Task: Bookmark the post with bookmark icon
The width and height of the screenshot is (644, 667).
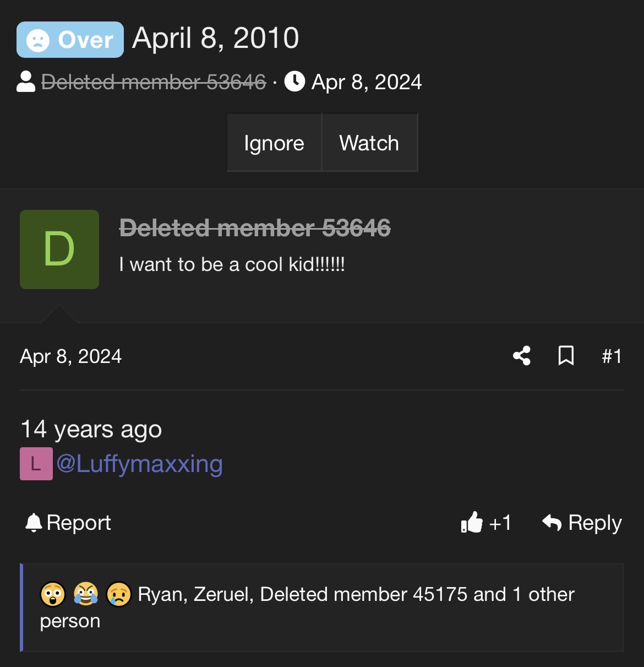Action: (x=566, y=356)
